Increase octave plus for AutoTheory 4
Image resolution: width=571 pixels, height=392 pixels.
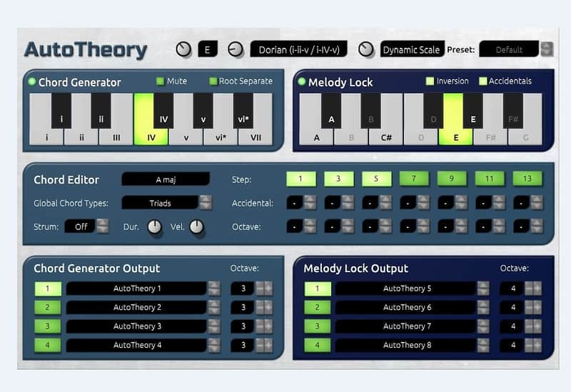point(268,345)
